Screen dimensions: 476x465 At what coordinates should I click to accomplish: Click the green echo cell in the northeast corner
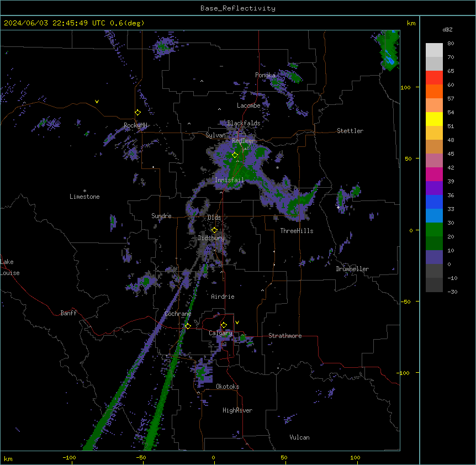click(x=389, y=50)
